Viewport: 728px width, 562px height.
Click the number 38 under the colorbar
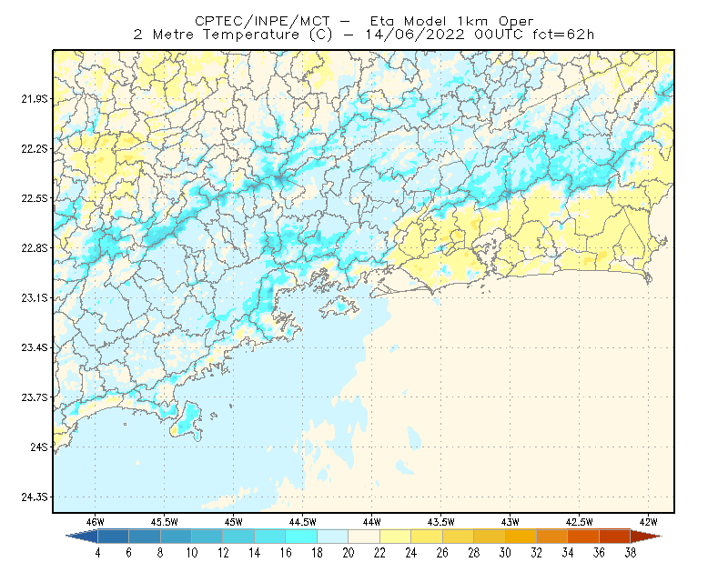(x=630, y=553)
